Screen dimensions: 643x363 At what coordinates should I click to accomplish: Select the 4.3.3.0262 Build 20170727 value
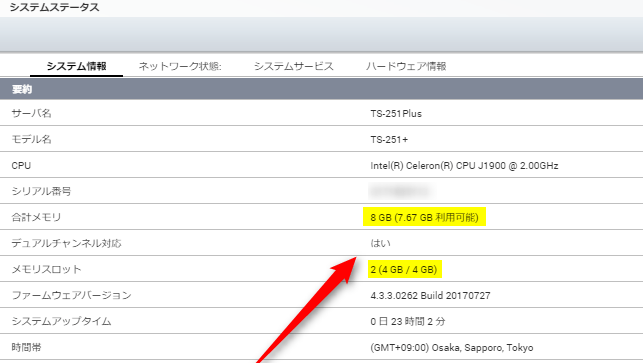point(430,296)
